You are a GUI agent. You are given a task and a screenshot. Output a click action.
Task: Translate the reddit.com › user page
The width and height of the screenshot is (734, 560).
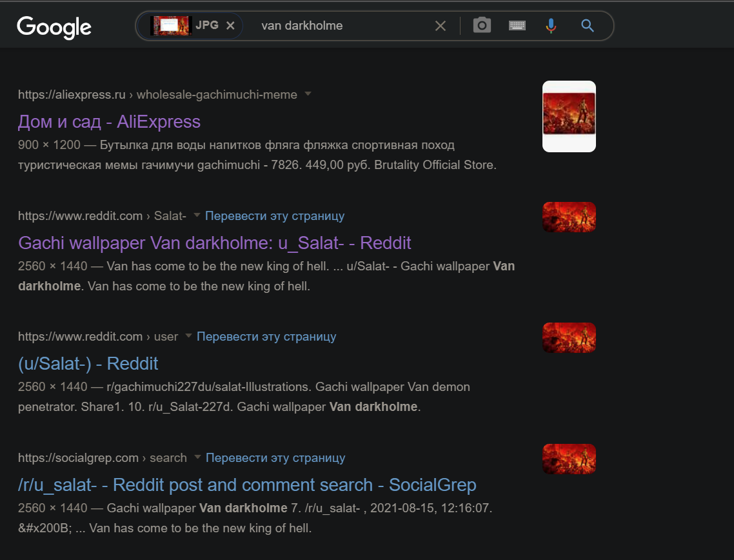pyautogui.click(x=266, y=337)
